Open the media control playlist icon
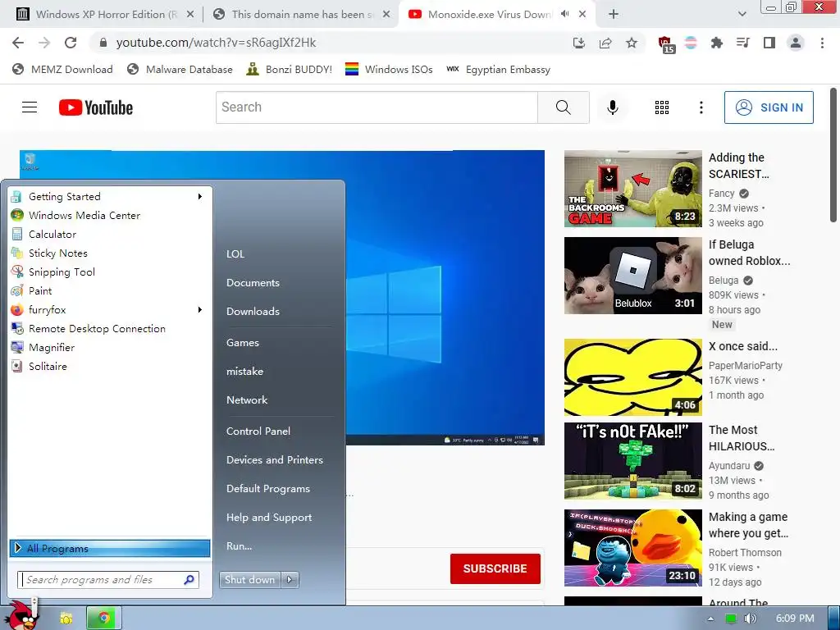The width and height of the screenshot is (840, 630). (743, 43)
